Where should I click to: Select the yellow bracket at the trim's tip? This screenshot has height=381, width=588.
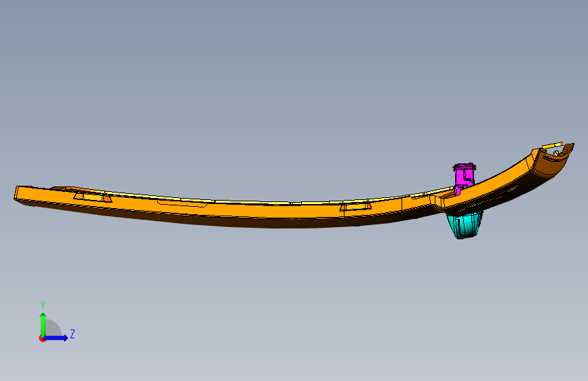coord(552,146)
